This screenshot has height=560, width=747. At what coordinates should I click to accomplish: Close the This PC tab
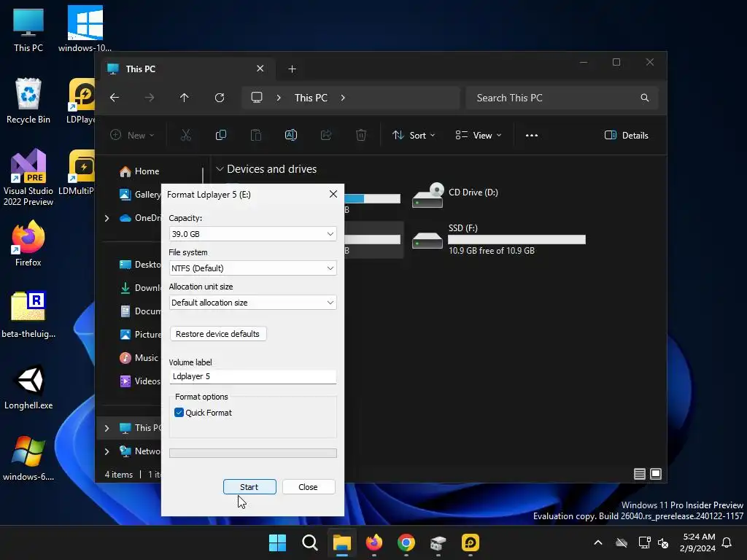[260, 69]
